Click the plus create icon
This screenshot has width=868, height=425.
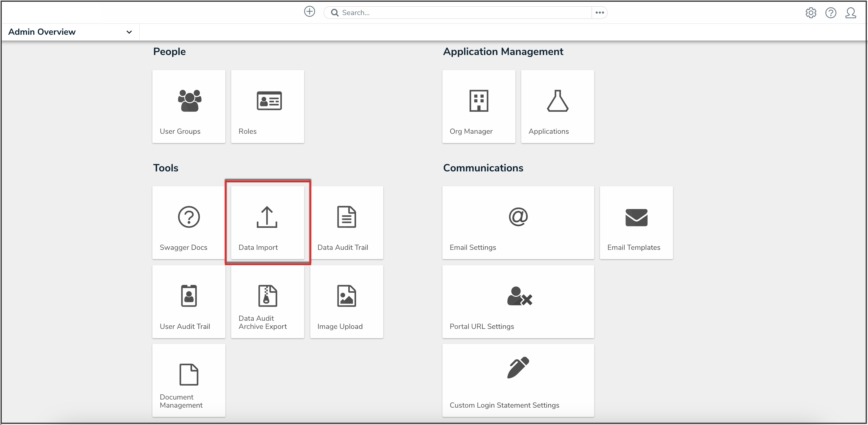coord(309,12)
